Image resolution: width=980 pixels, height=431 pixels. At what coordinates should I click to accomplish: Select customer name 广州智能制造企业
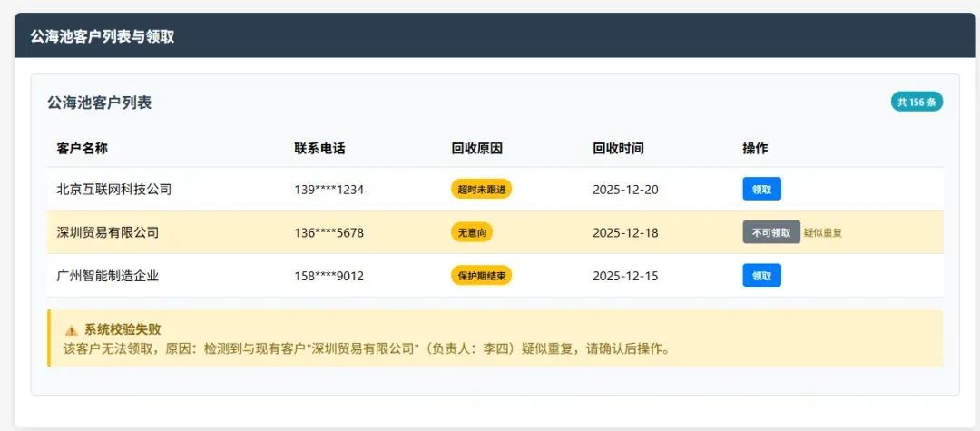click(x=107, y=276)
